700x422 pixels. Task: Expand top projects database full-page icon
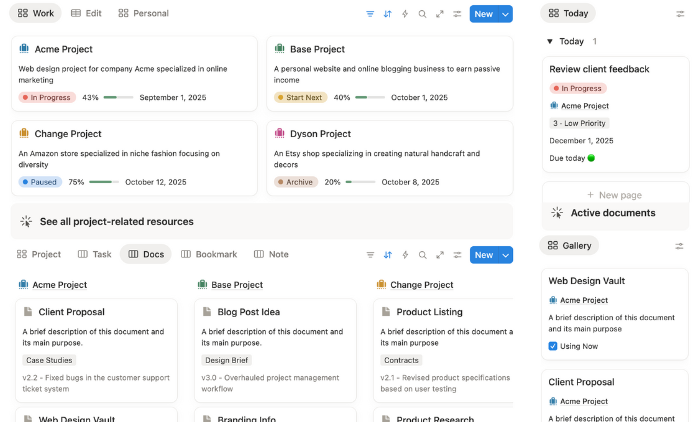pyautogui.click(x=440, y=14)
